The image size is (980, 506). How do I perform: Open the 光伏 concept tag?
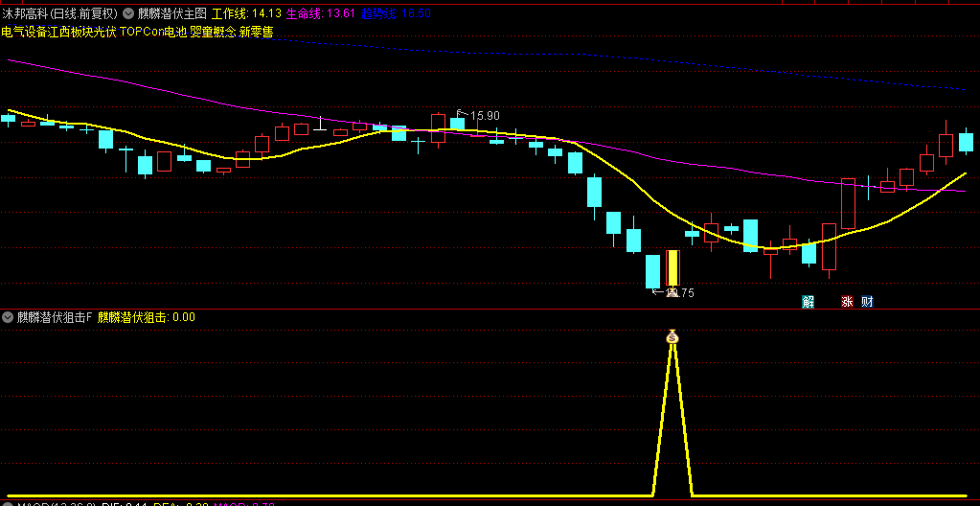pyautogui.click(x=106, y=32)
